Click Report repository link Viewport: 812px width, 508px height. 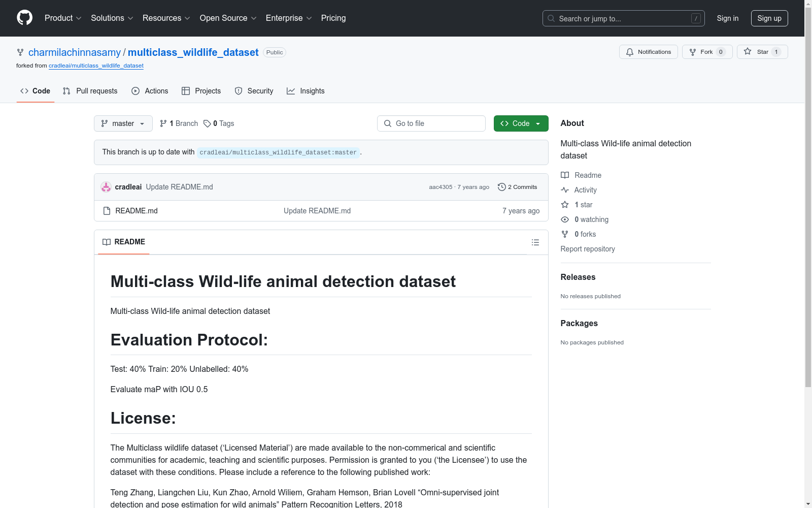pyautogui.click(x=588, y=249)
